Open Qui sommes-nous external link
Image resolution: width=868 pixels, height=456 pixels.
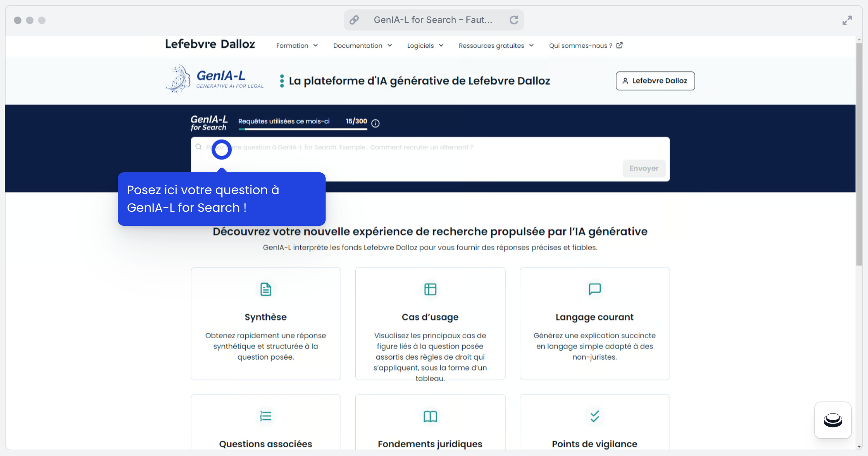point(585,46)
